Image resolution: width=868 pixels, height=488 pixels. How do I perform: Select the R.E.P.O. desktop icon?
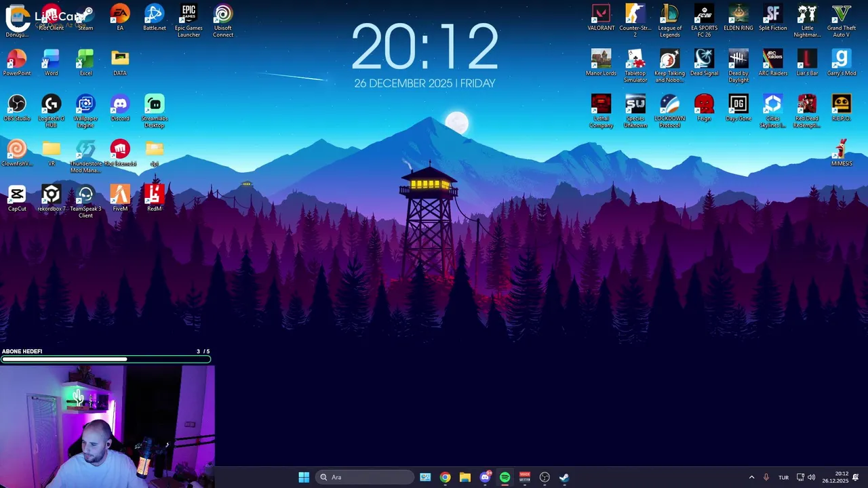pyautogui.click(x=842, y=108)
